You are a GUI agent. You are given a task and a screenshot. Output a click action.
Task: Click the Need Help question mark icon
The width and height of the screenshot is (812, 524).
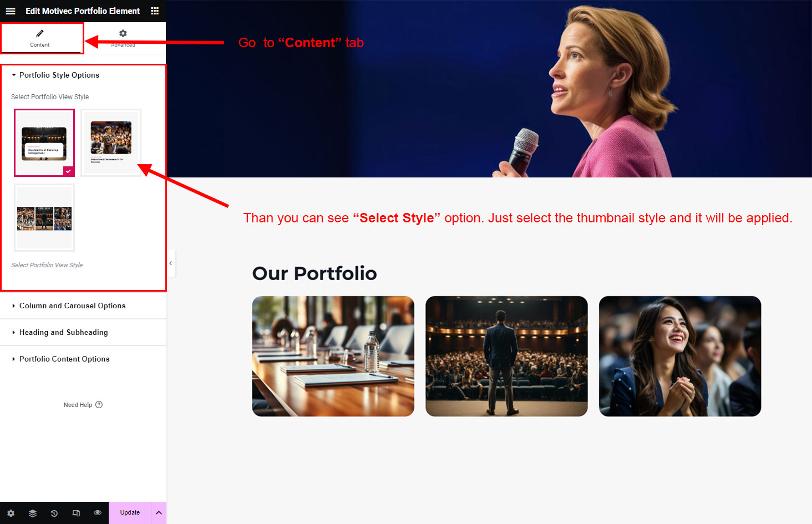point(99,405)
